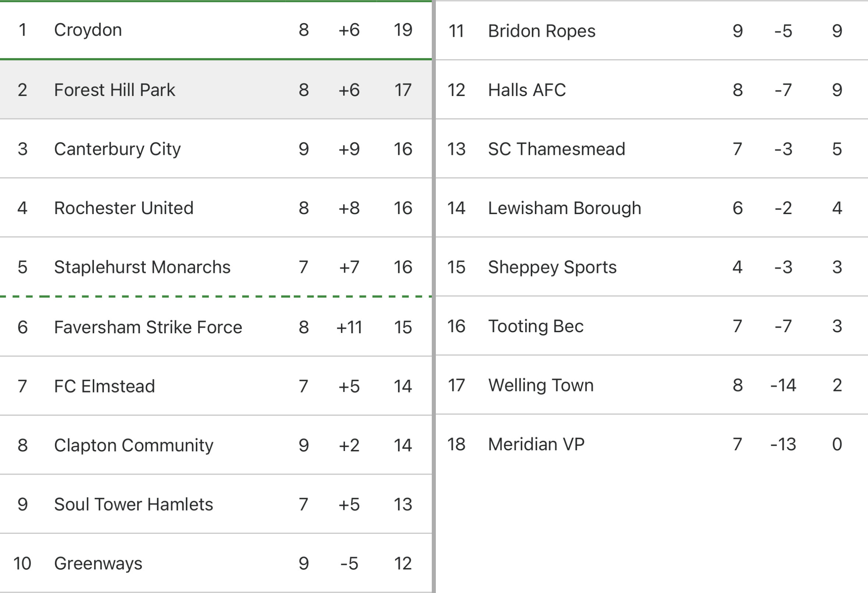Open Staplehurst Monarchs team page
Viewport: 868px width, 593px height.
216,266
